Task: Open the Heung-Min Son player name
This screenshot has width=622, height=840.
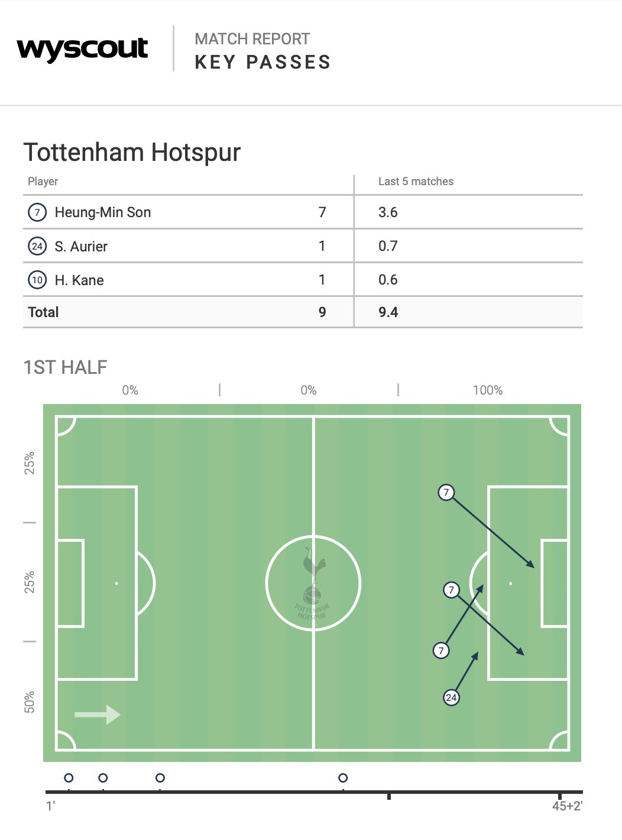Action: (102, 212)
